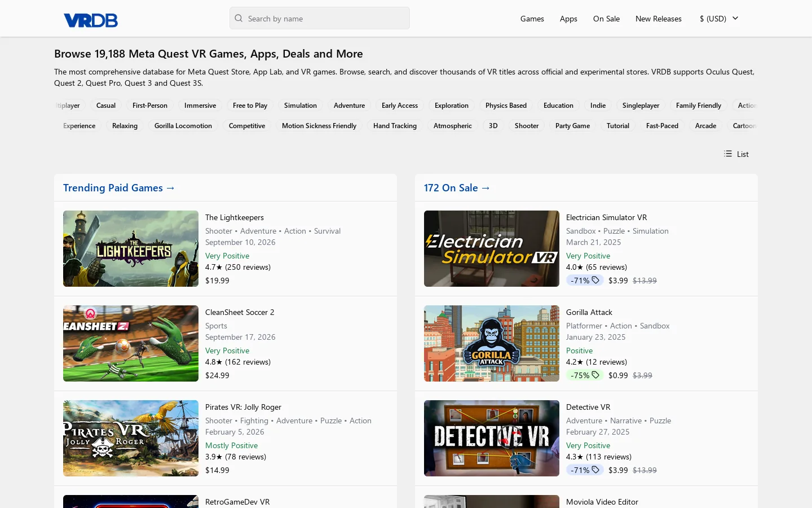812x508 pixels.
Task: Open the Detective VR thumbnail image
Action: coord(492,438)
